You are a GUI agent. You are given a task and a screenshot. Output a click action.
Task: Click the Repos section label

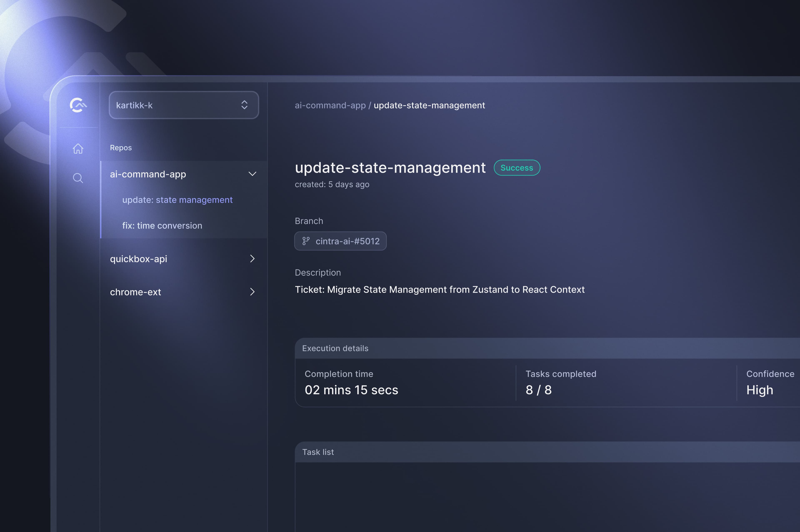point(121,148)
